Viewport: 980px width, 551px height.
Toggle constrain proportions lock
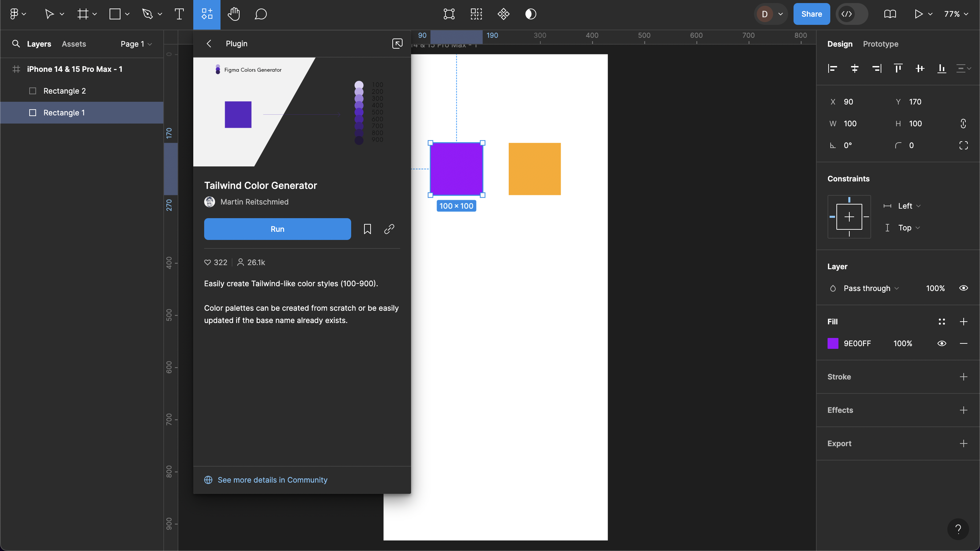(963, 124)
